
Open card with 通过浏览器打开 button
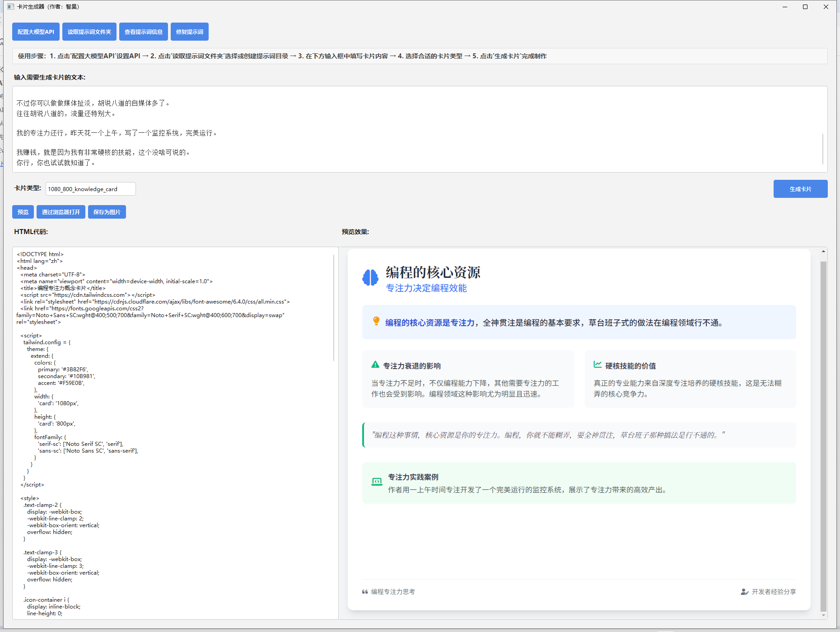(61, 212)
